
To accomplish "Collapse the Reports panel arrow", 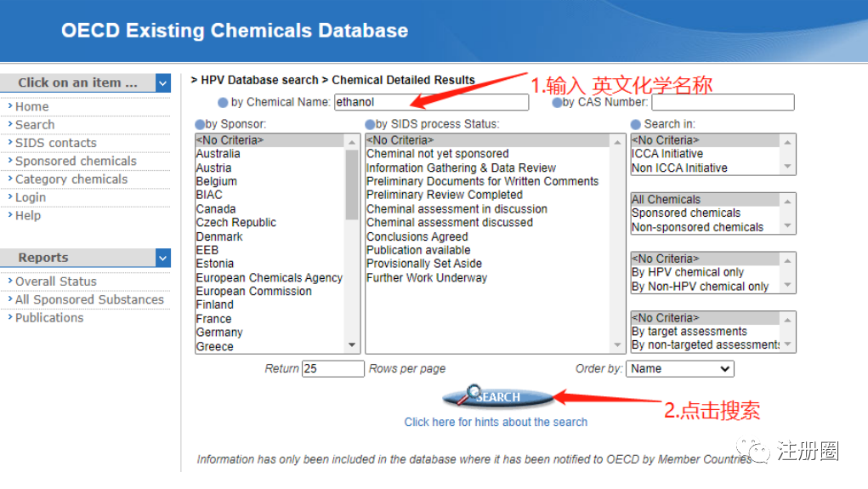I will (162, 258).
